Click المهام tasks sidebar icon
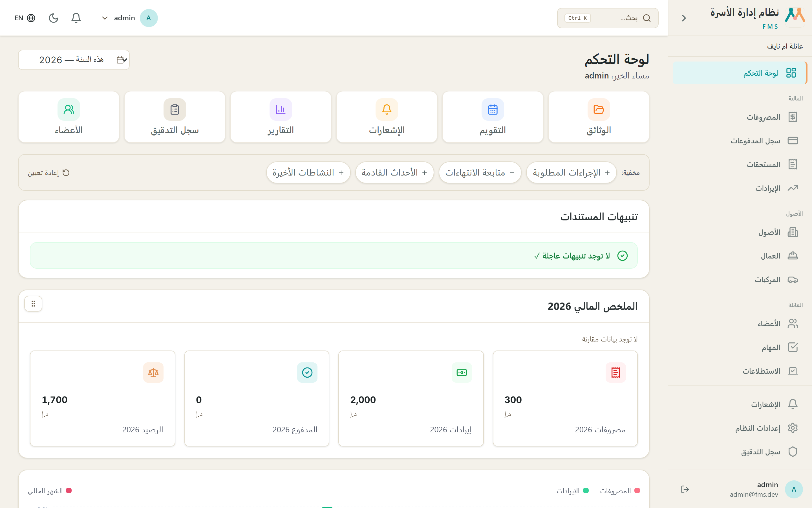 coord(793,347)
